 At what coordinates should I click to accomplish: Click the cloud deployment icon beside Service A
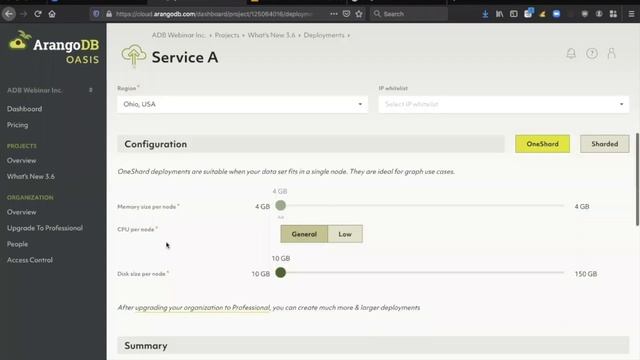click(x=134, y=56)
